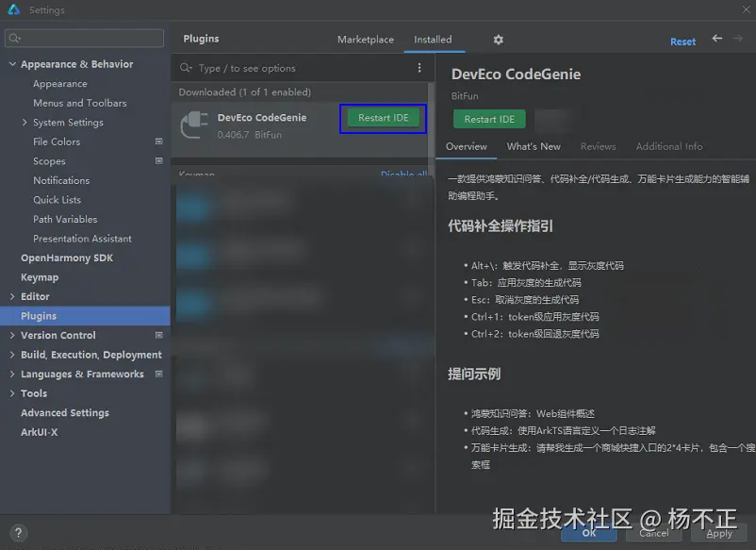Click the Disable all link
756x550 pixels.
pos(403,174)
